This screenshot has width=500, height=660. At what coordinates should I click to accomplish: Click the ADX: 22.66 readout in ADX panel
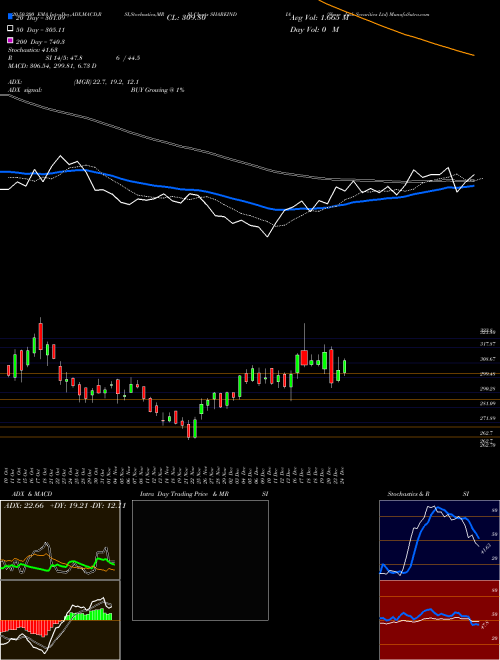24,506
